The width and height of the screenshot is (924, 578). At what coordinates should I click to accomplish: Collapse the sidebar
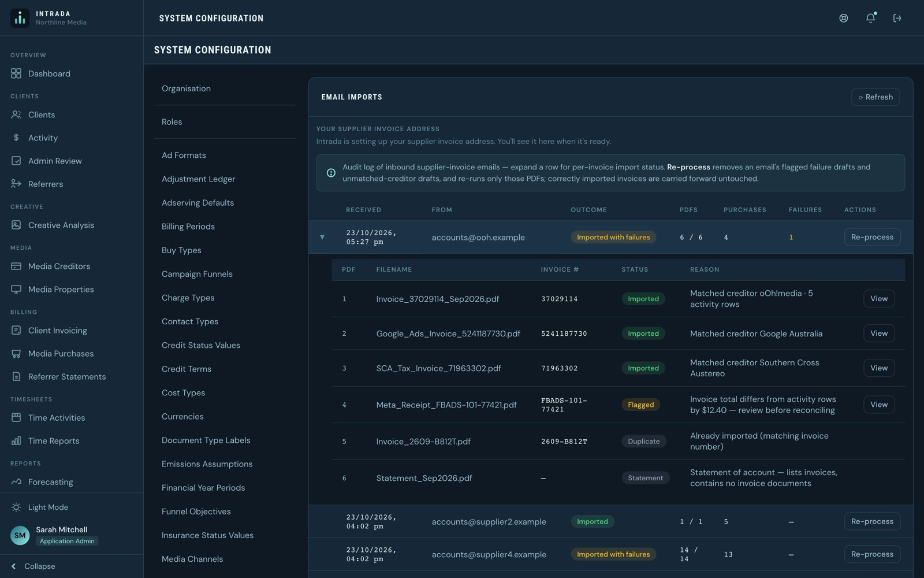(72, 566)
